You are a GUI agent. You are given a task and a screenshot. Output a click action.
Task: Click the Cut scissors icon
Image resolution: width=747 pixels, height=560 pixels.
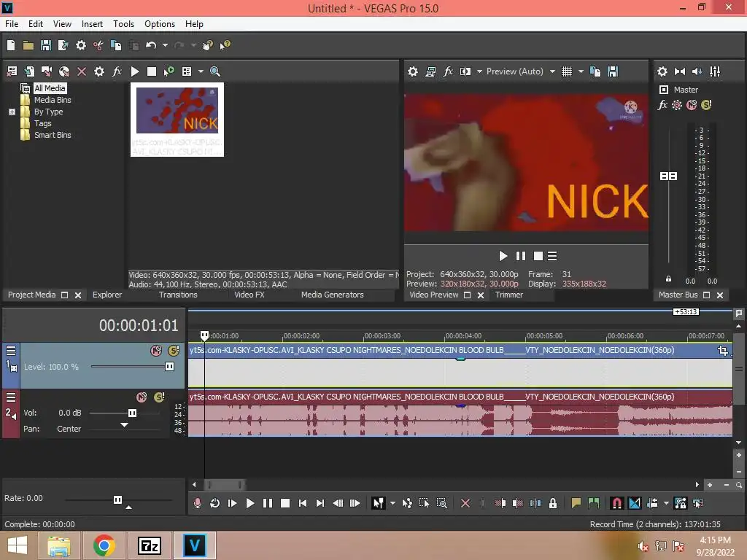pos(98,45)
